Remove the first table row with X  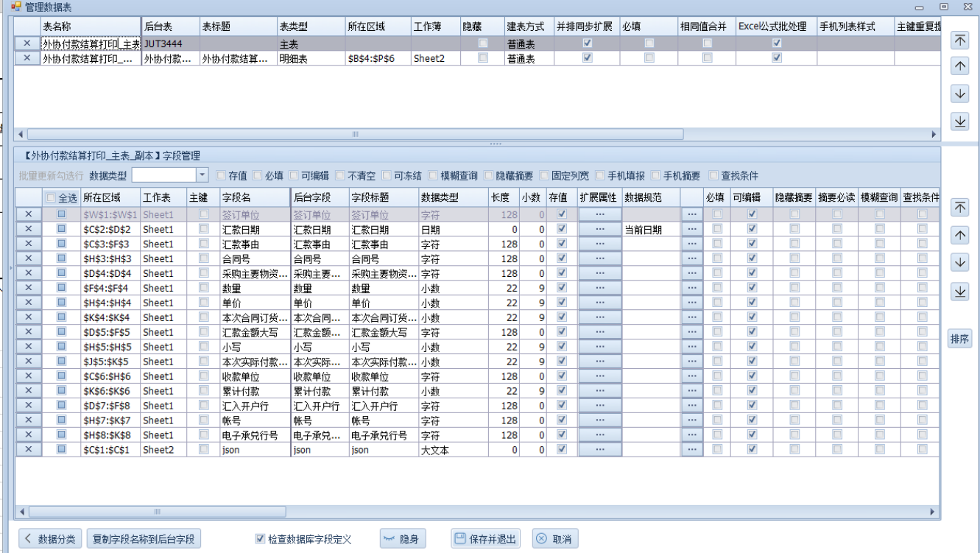(x=27, y=43)
